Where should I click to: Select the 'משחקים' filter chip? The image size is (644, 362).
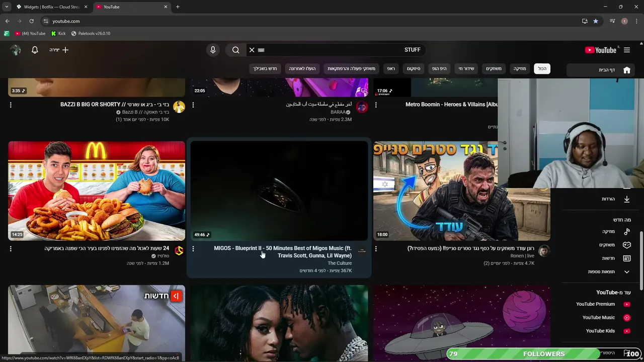[x=494, y=68]
